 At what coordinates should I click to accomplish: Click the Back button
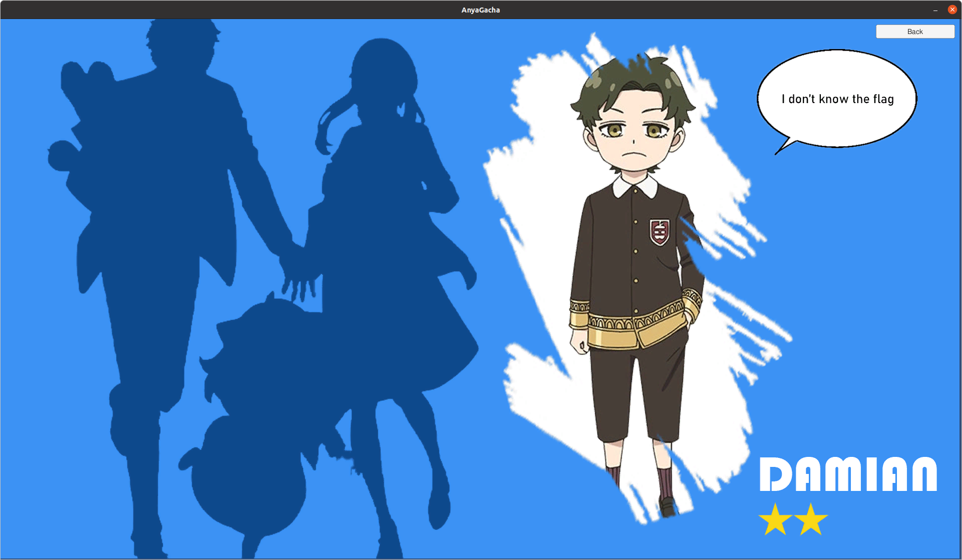[914, 32]
